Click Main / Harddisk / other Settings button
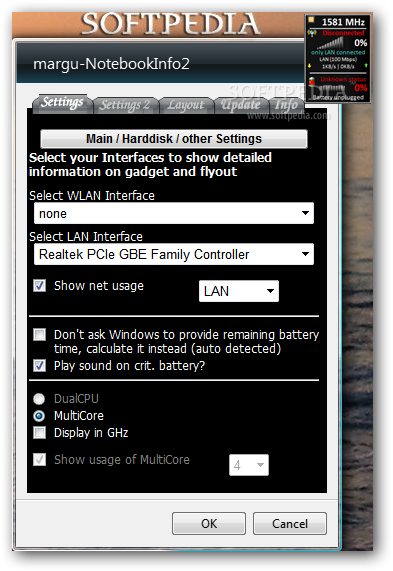 (174, 139)
